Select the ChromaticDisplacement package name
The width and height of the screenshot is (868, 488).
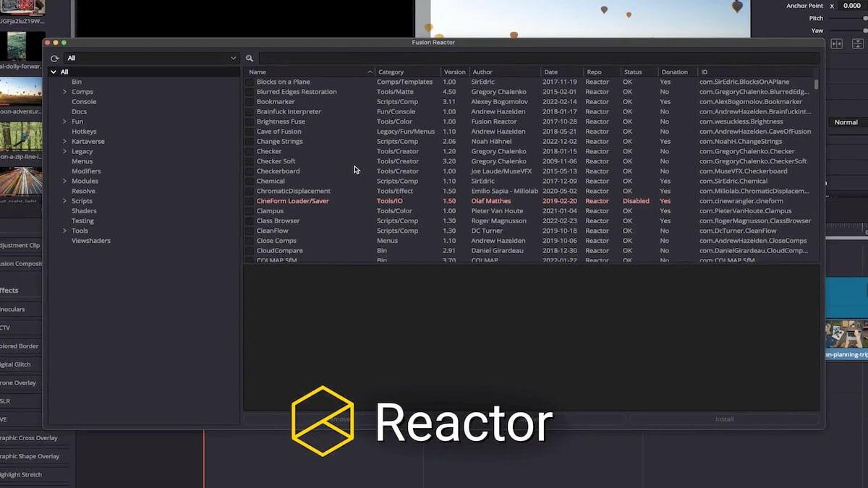(x=293, y=191)
